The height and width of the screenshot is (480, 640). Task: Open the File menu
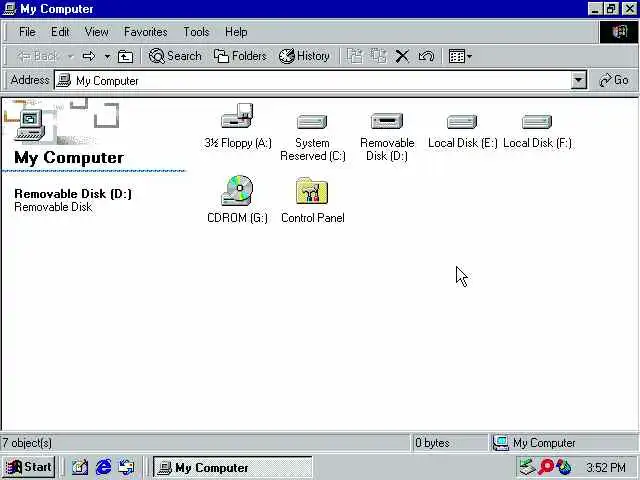click(27, 32)
